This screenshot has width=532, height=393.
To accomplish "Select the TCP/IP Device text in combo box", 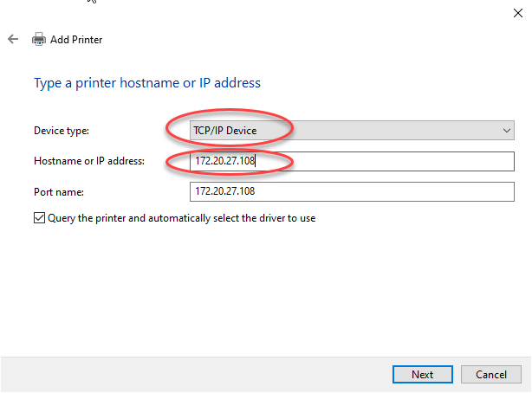I will (x=226, y=131).
